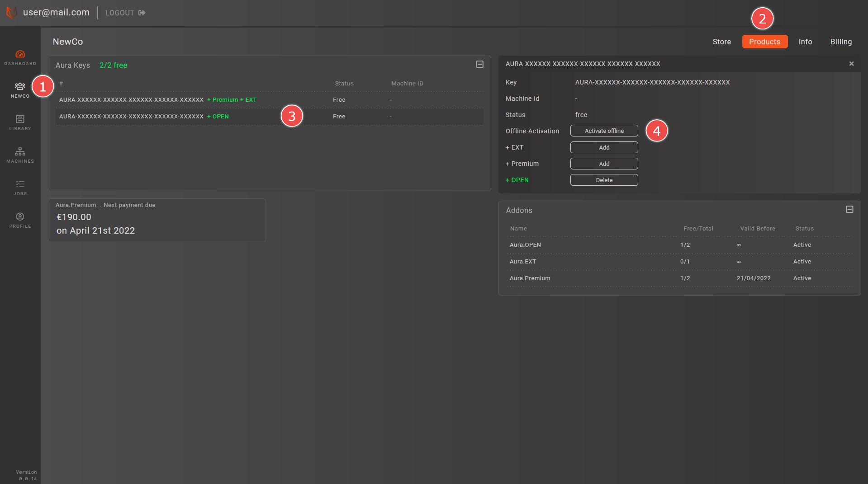868x484 pixels.
Task: Select the key row with + Premium + EXT
Action: point(270,100)
